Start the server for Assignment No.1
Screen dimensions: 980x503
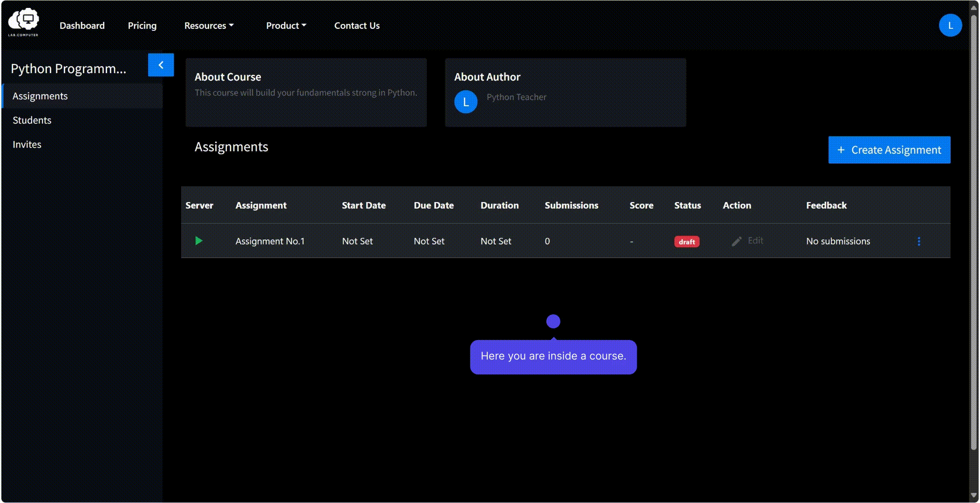199,241
